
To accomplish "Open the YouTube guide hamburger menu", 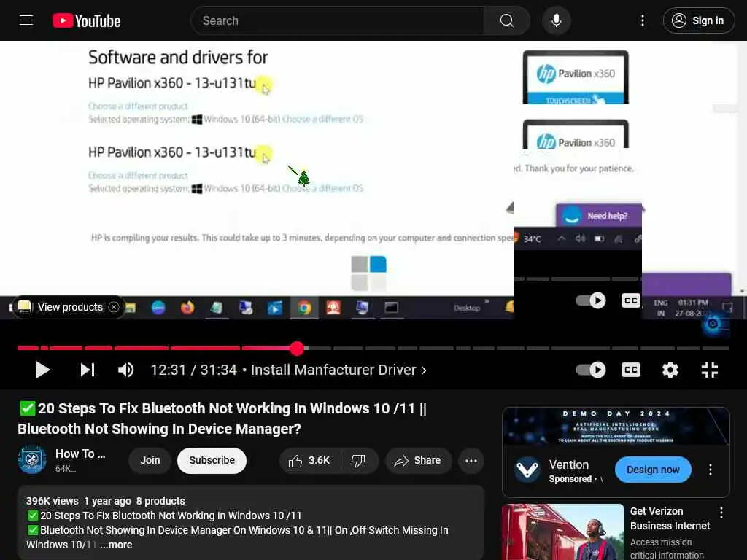I will tap(26, 20).
